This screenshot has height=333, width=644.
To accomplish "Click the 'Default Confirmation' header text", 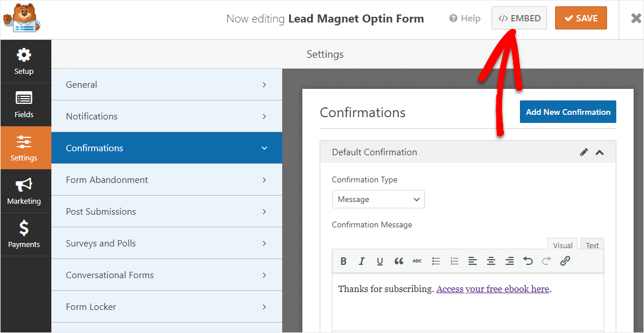I will point(374,152).
